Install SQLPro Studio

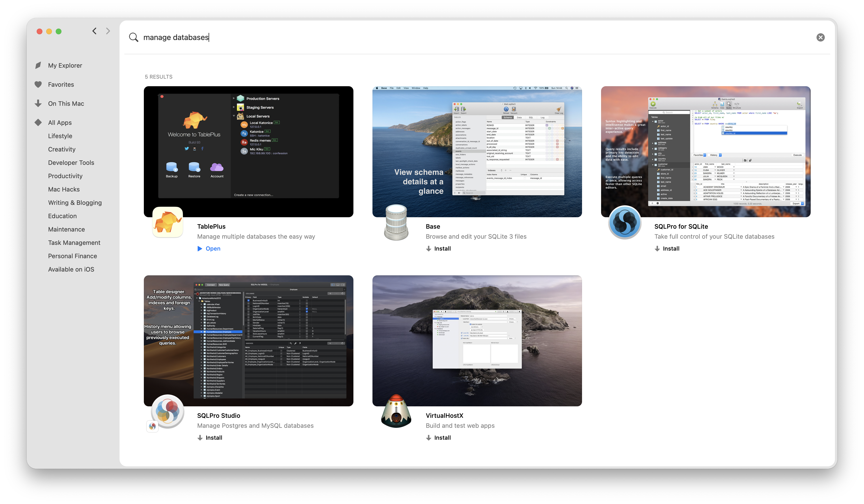pos(210,438)
